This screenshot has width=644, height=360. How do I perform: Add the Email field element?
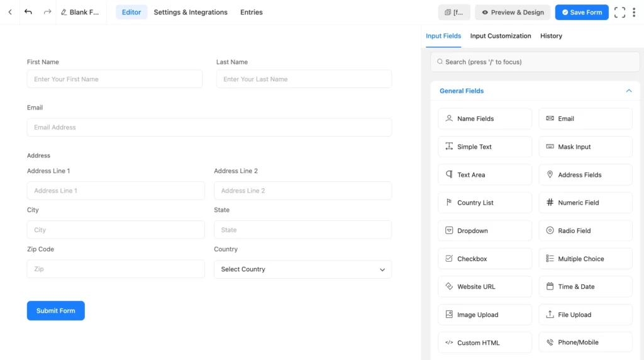586,119
